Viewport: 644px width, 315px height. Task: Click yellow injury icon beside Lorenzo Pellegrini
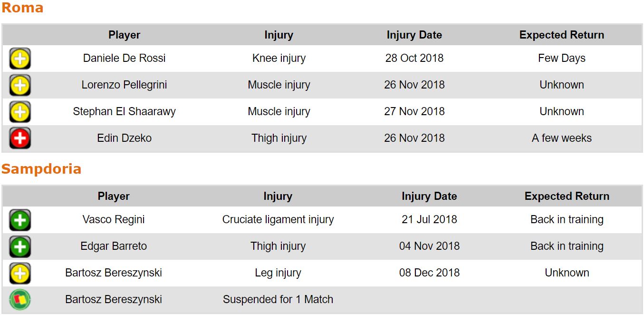point(20,86)
